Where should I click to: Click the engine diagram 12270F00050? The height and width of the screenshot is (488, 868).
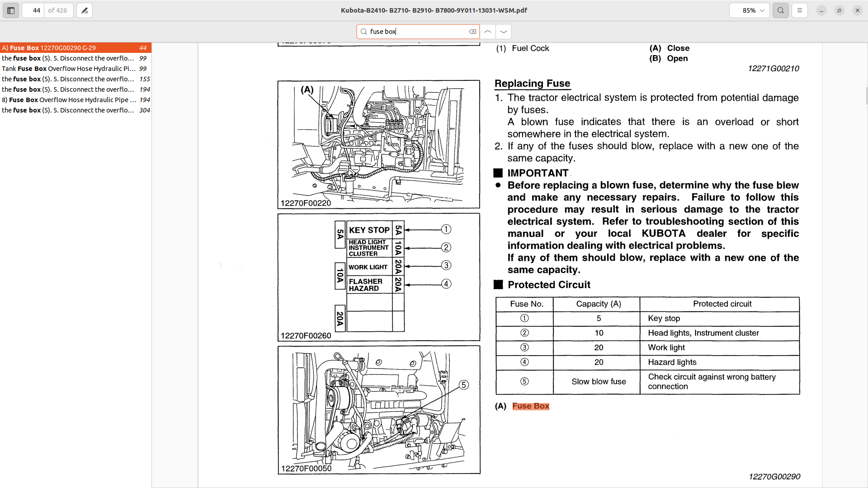pos(378,410)
